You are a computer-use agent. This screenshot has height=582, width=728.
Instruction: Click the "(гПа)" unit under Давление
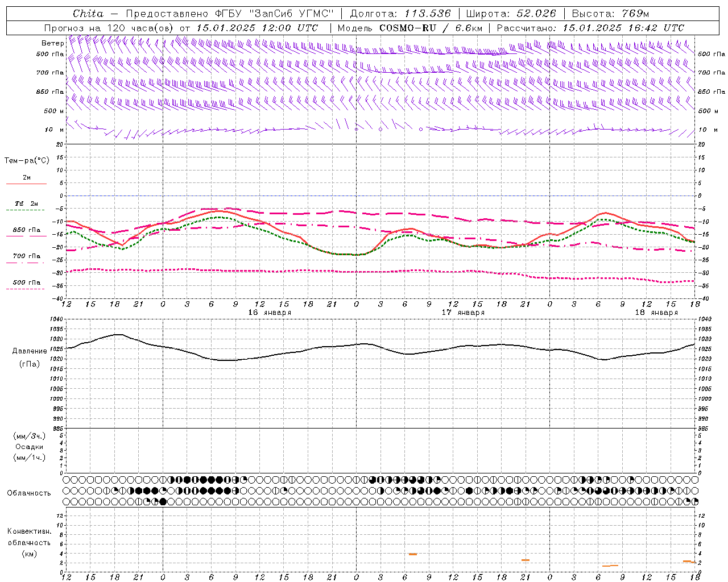[x=29, y=364]
